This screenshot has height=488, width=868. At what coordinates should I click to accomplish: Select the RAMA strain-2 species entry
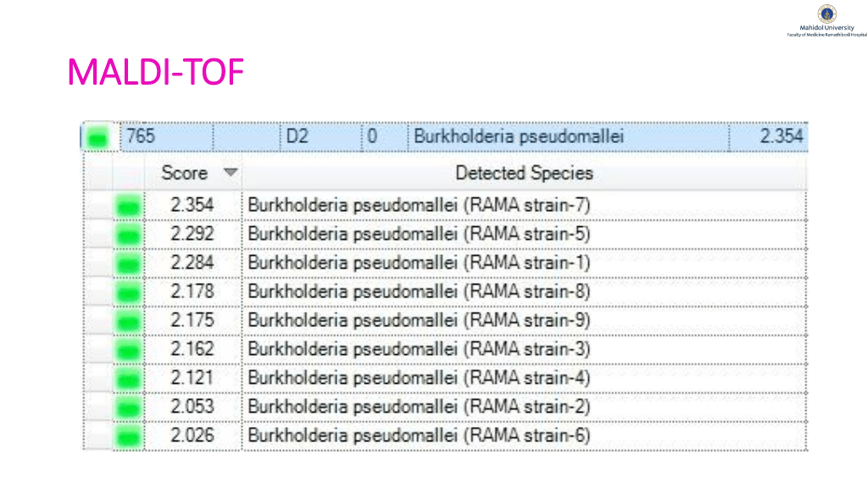click(419, 408)
